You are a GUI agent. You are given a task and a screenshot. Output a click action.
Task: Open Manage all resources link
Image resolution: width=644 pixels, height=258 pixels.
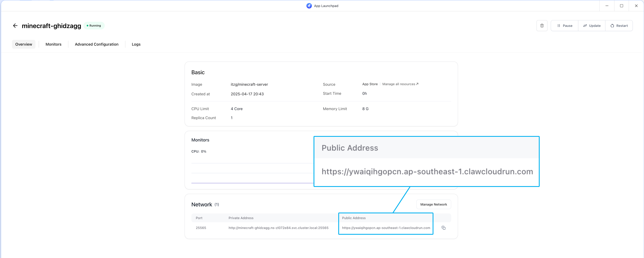(x=400, y=84)
